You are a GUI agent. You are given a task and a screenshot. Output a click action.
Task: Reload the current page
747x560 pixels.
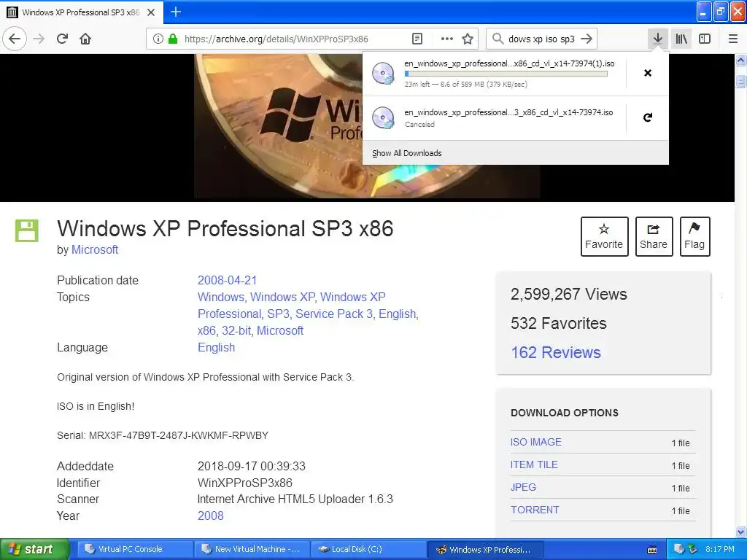tap(62, 39)
